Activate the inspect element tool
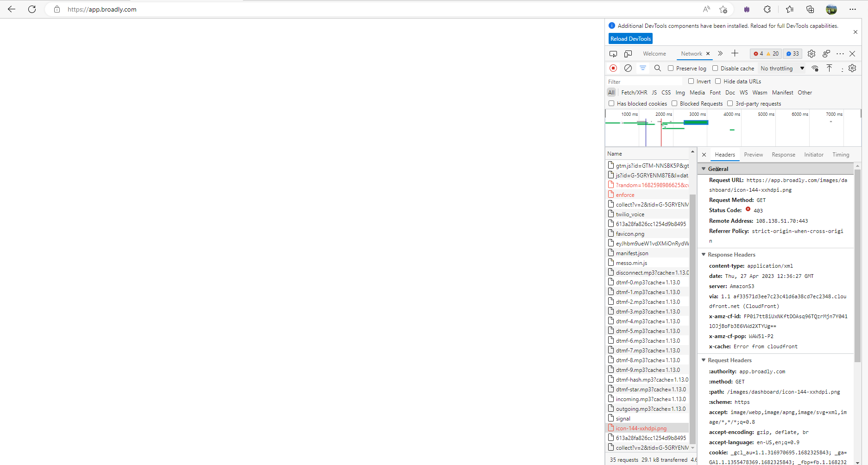Viewport: 868px width, 465px height. [613, 54]
